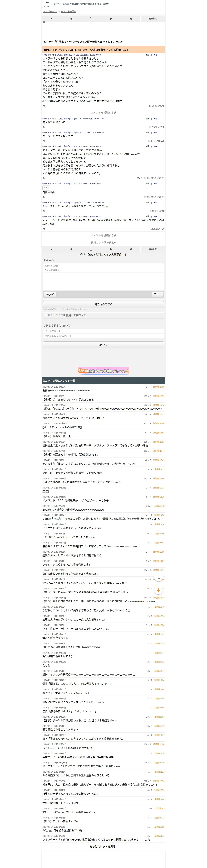Show all posts with bottom 全て button
The image size is (207, 868).
153,249
